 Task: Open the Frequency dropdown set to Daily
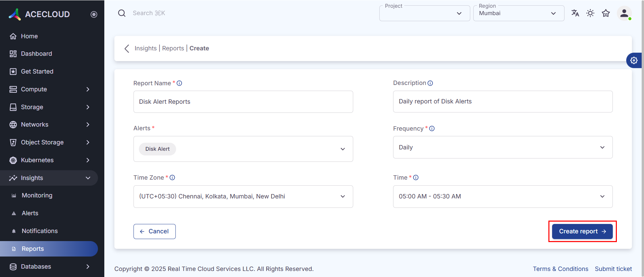[x=502, y=147]
